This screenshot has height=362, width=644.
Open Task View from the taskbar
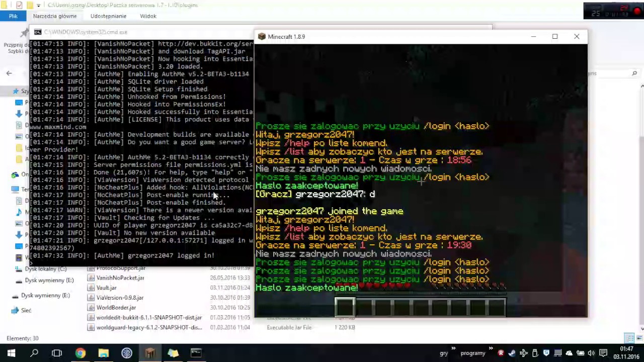pos(57,353)
